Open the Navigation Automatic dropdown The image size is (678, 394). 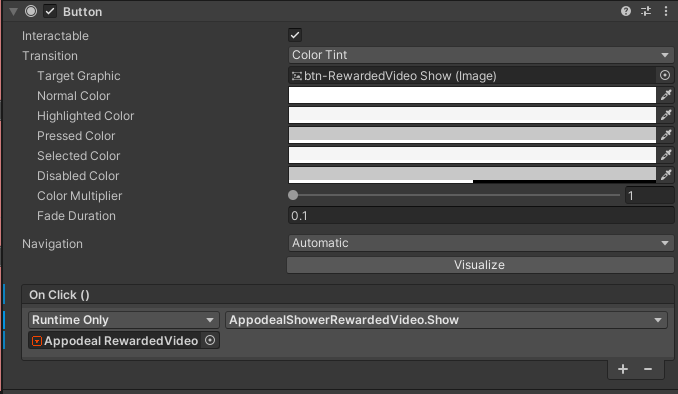coord(481,243)
